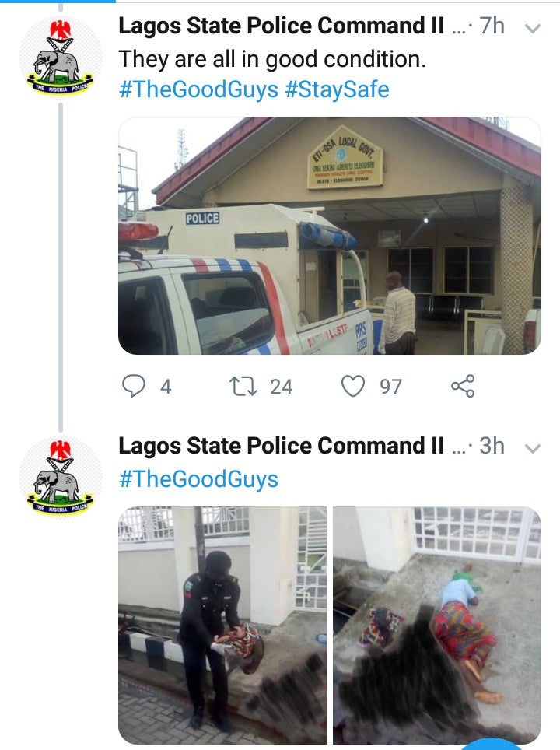Viewport: 560px width, 750px height.
Task: Open the right photo in the second tweet
Action: tap(436, 625)
